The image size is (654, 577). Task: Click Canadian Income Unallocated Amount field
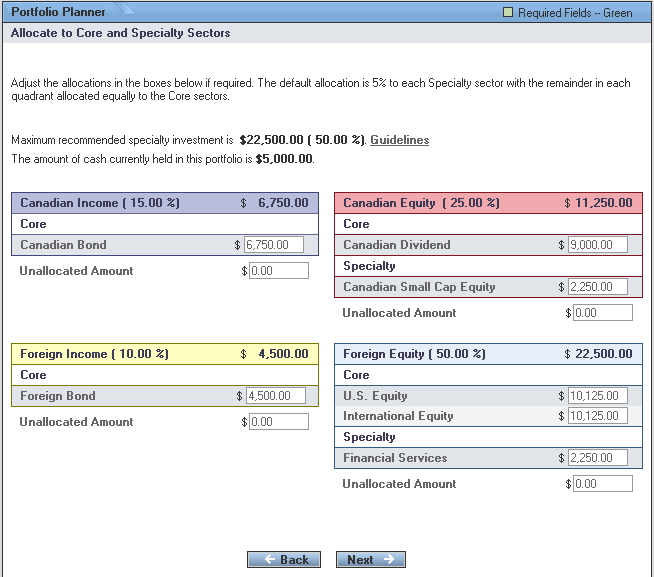click(279, 271)
